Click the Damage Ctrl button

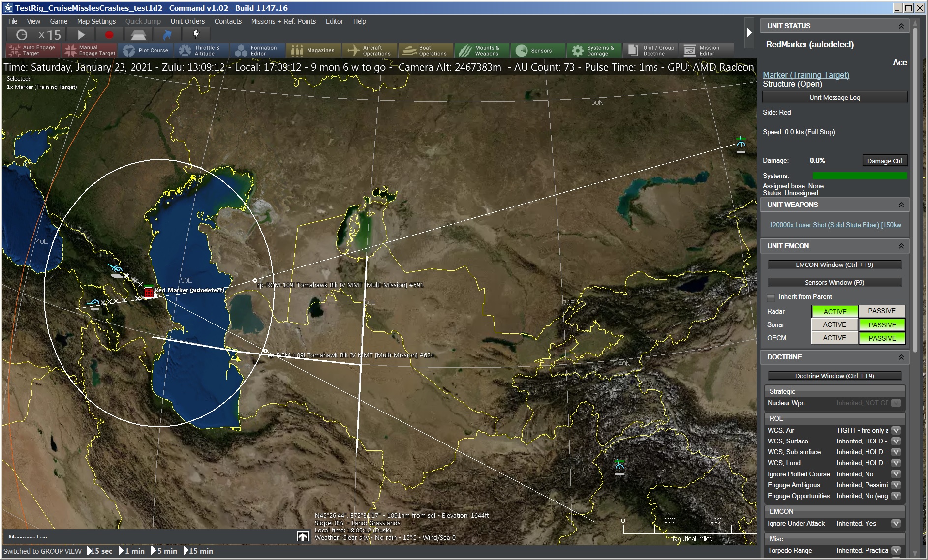(x=885, y=161)
